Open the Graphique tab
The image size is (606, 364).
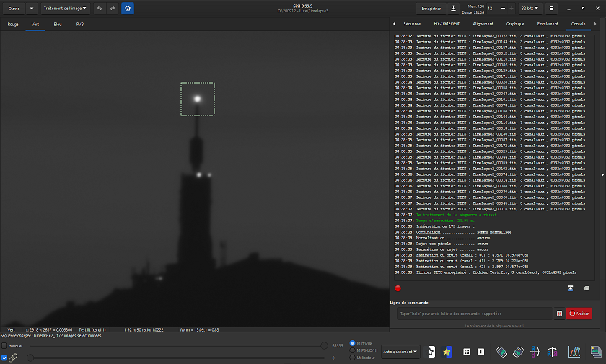tap(515, 24)
